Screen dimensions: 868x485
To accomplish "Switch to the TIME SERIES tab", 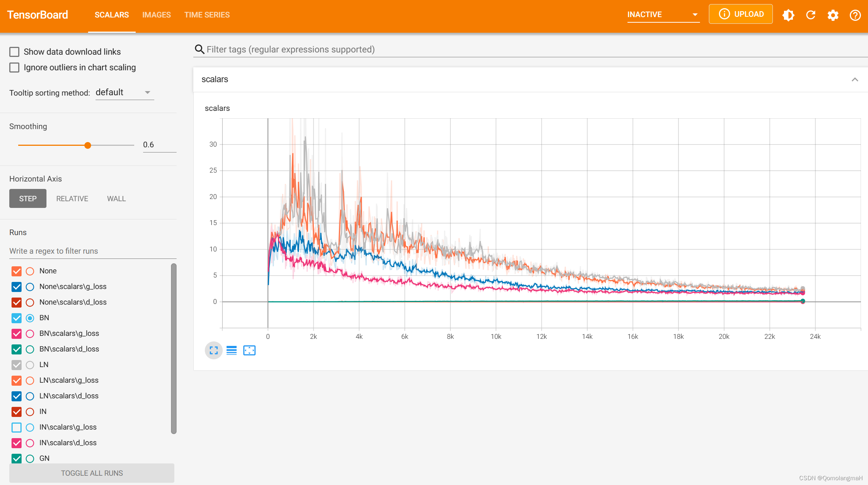I will [207, 15].
